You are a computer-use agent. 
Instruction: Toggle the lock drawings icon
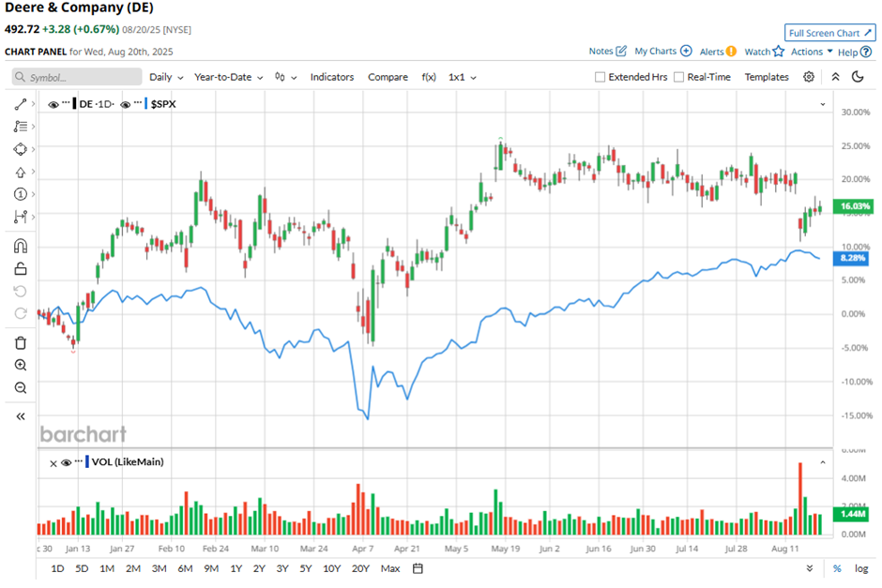coord(21,269)
